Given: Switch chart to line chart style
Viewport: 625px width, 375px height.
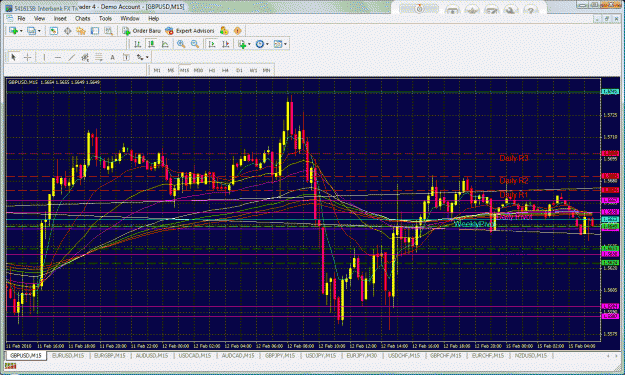Looking at the screenshot, I should point(165,44).
